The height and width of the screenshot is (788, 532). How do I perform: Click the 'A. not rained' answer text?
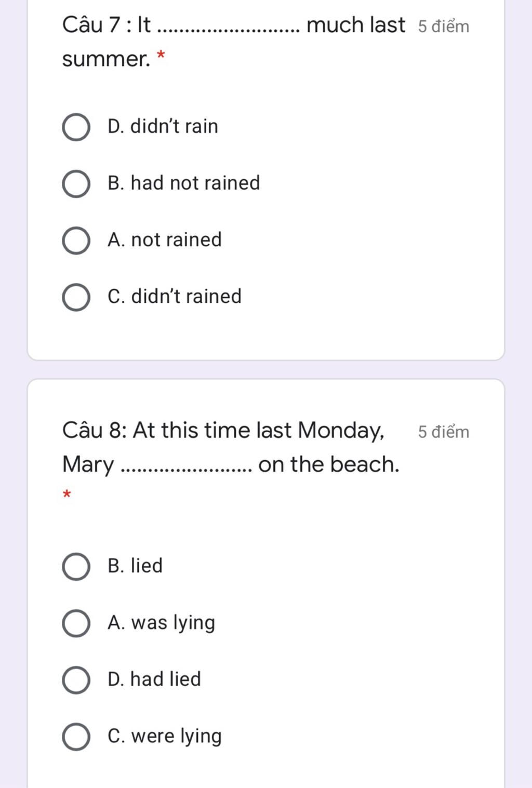pyautogui.click(x=164, y=239)
